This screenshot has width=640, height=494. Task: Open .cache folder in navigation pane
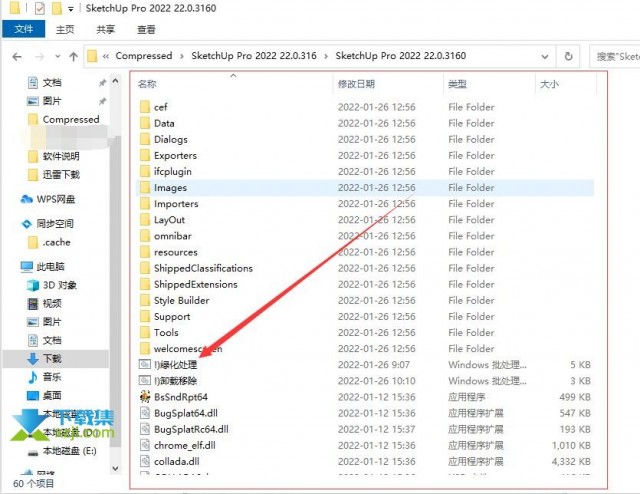click(49, 243)
